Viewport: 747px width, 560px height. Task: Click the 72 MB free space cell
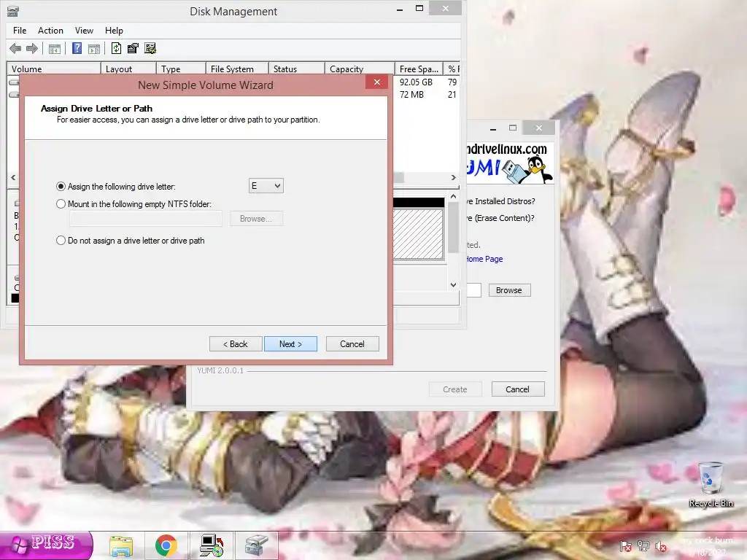click(411, 94)
